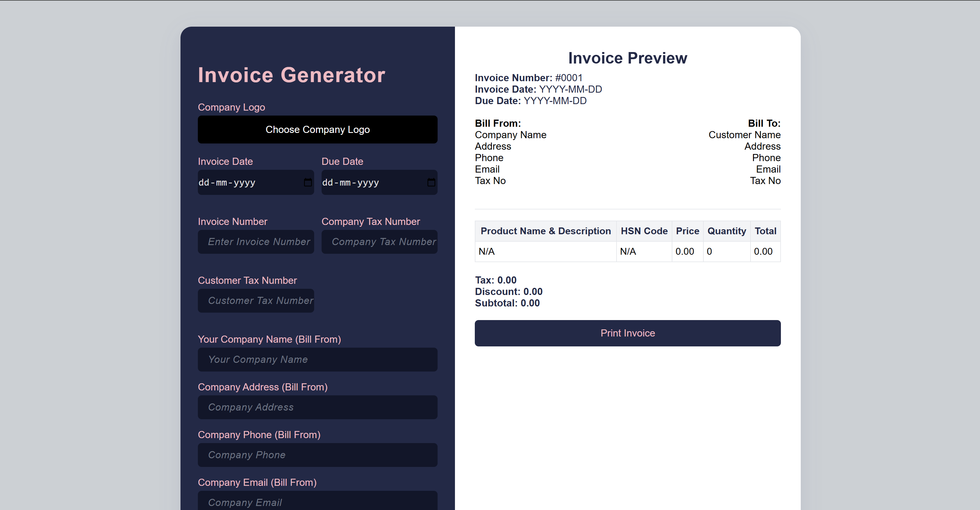Click the HSN Code column header
The image size is (980, 510).
pos(644,231)
